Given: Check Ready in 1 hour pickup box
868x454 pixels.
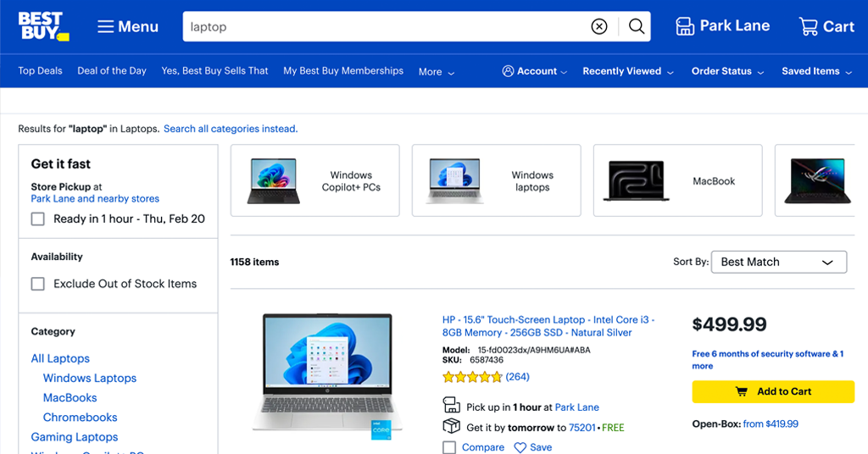Looking at the screenshot, I should pos(37,219).
